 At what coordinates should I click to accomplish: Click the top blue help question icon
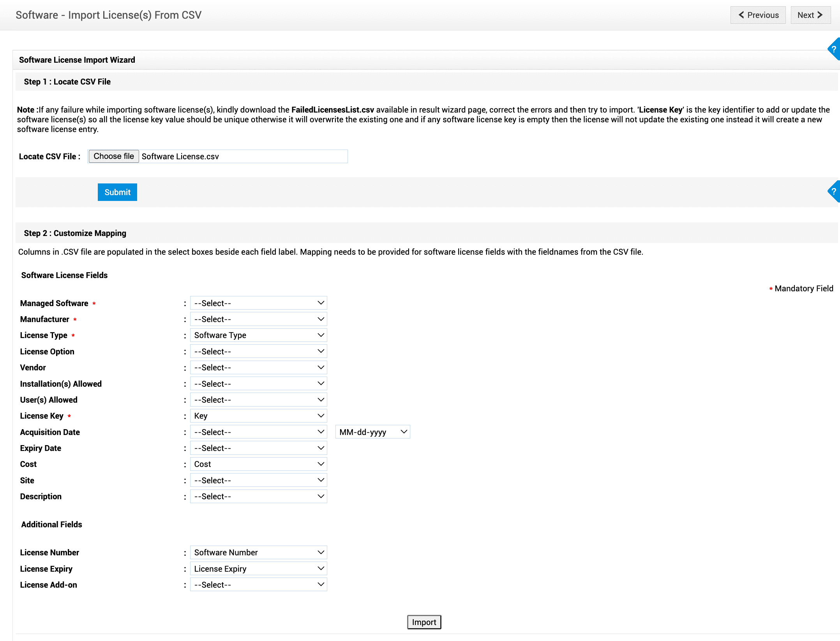point(834,49)
